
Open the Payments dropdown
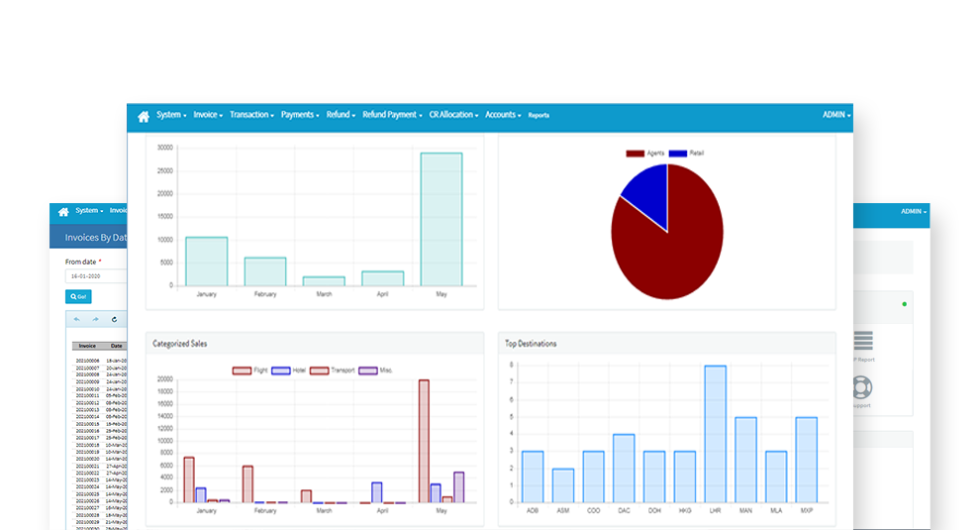(300, 115)
